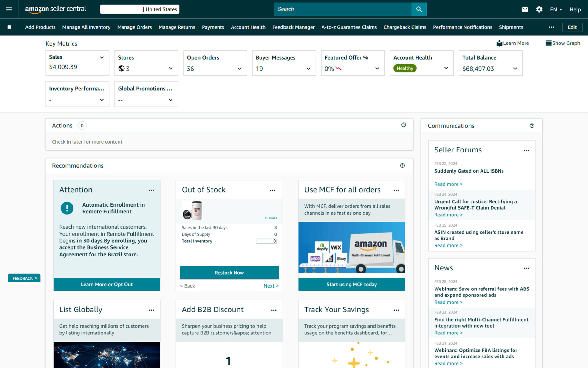
Task: Click the United States marketplace selector
Action: tap(140, 9)
